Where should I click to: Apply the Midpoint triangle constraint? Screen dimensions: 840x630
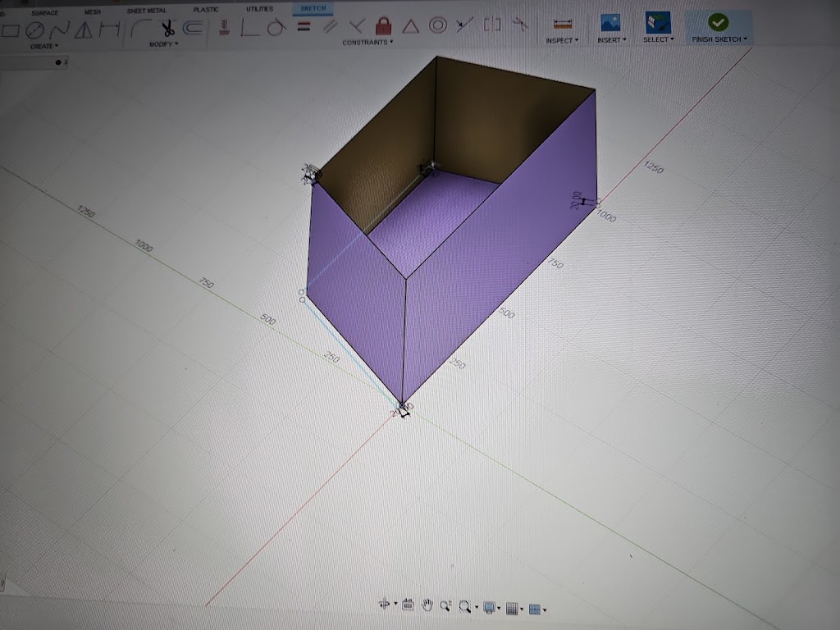[x=410, y=25]
